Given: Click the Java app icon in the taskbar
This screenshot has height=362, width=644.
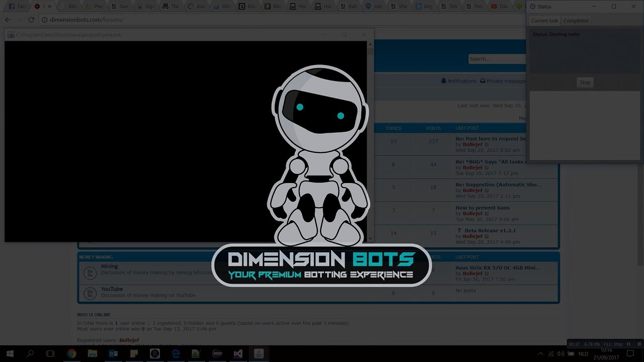Looking at the screenshot, I should (x=259, y=354).
